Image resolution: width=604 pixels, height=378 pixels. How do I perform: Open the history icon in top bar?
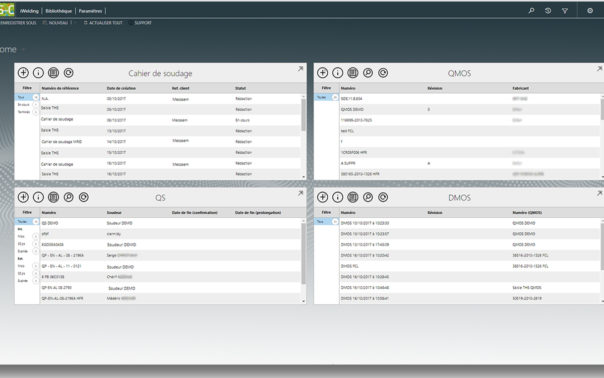548,11
